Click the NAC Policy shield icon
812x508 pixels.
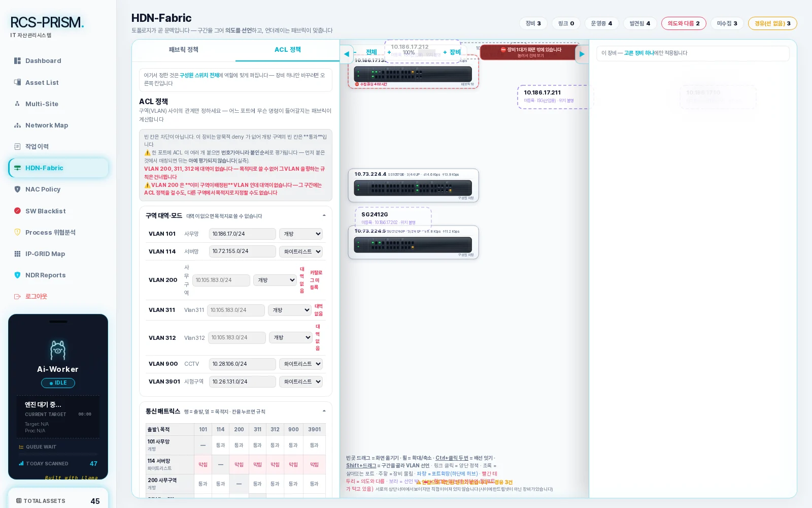[x=17, y=189]
